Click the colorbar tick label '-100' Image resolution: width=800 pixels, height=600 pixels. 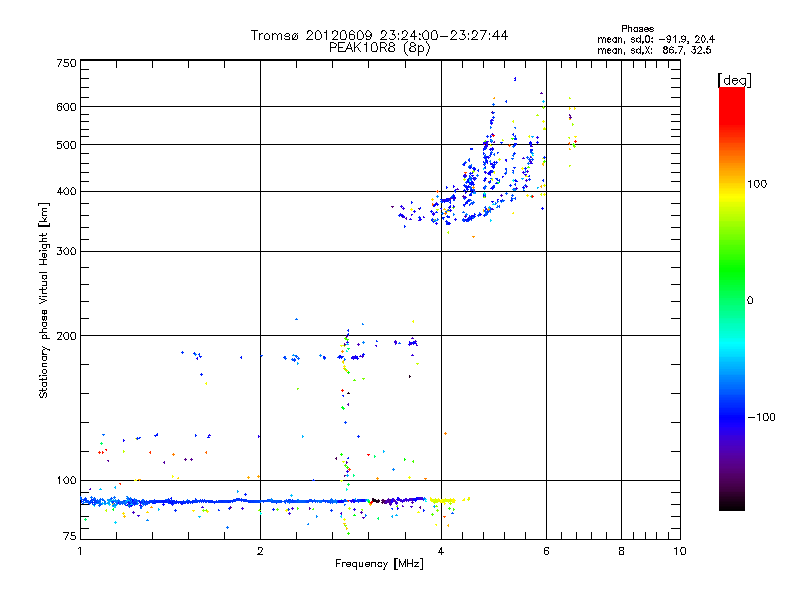pos(761,417)
